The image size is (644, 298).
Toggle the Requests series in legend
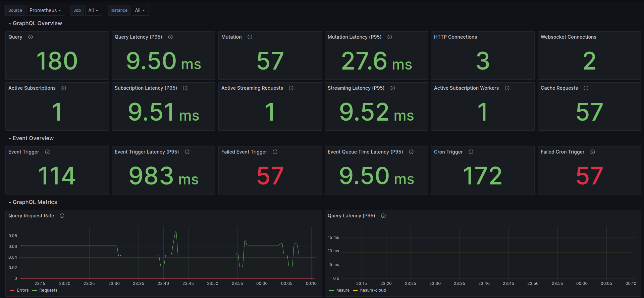[45, 290]
